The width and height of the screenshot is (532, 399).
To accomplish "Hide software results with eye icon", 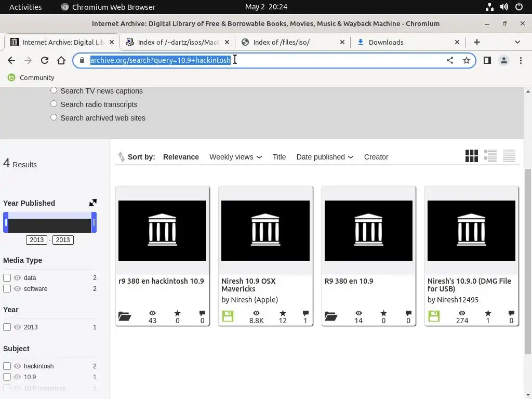I will tap(17, 288).
